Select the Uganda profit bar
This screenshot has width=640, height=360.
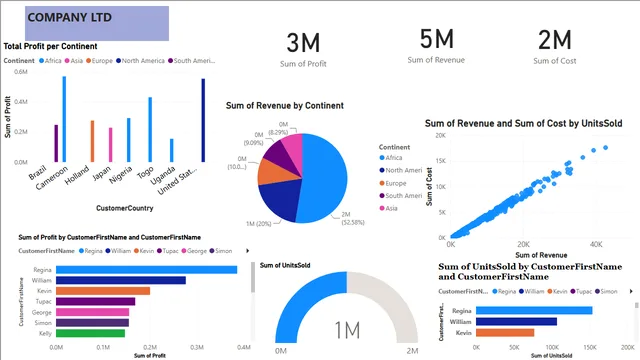[171, 150]
